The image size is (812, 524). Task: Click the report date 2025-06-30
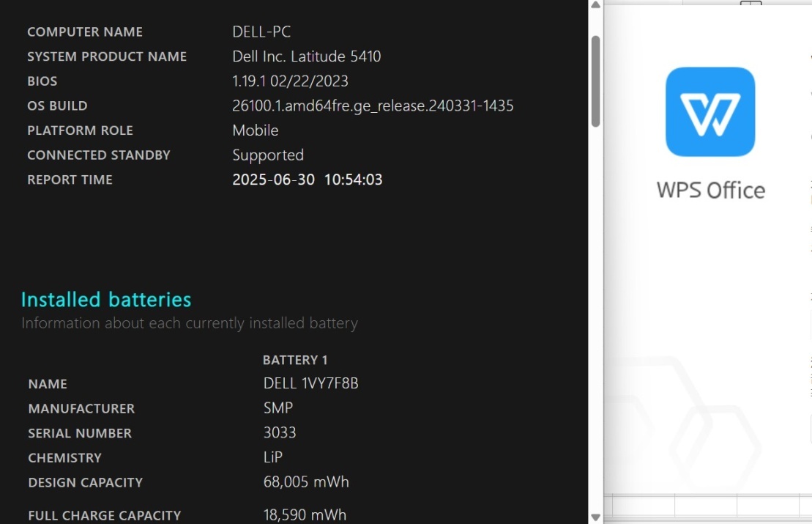[273, 180]
